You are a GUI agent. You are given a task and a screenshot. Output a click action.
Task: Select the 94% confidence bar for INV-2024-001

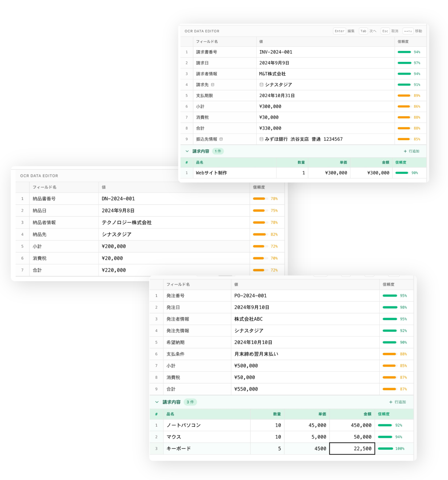pyautogui.click(x=404, y=52)
